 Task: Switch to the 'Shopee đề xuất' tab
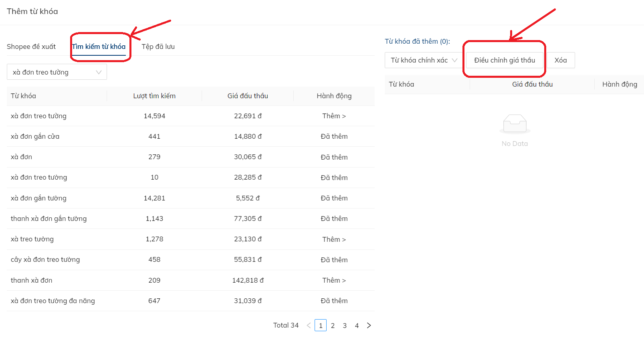coord(31,47)
